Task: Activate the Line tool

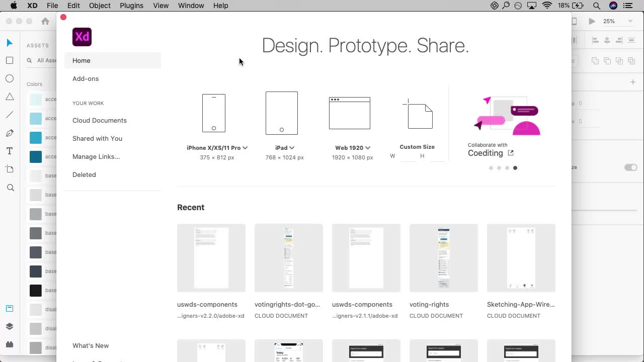Action: (10, 115)
